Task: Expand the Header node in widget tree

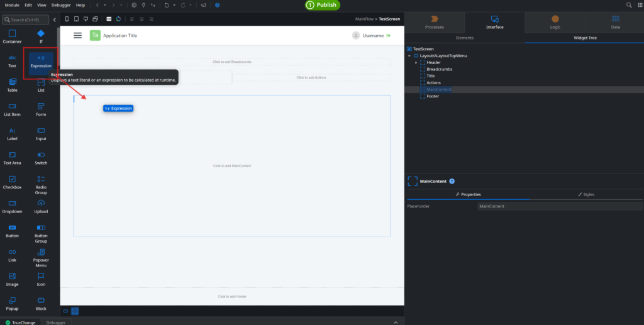Action: point(416,62)
